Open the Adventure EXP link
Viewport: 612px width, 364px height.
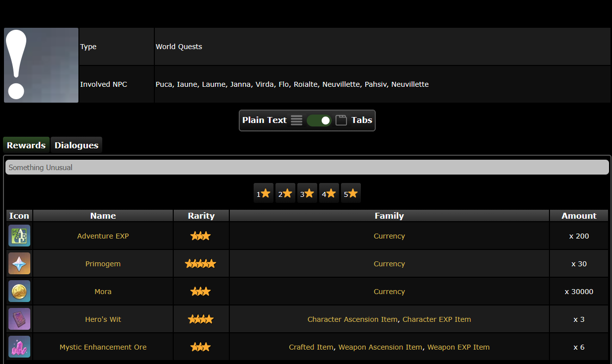[x=103, y=236]
